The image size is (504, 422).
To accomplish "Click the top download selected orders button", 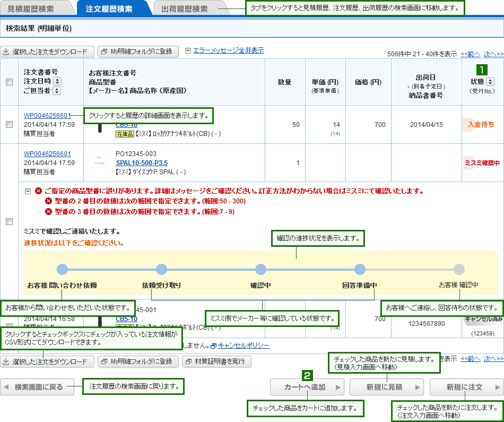I will point(48,51).
